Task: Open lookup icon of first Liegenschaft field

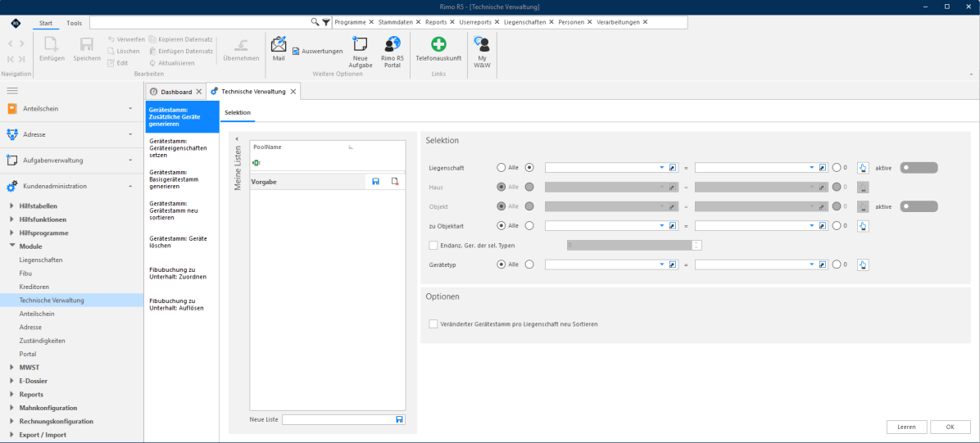Action: (673, 167)
